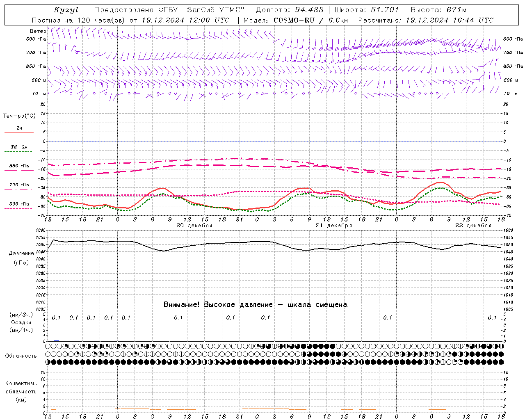Click the station name 'Kyzyl' in the header

[x=66, y=10]
